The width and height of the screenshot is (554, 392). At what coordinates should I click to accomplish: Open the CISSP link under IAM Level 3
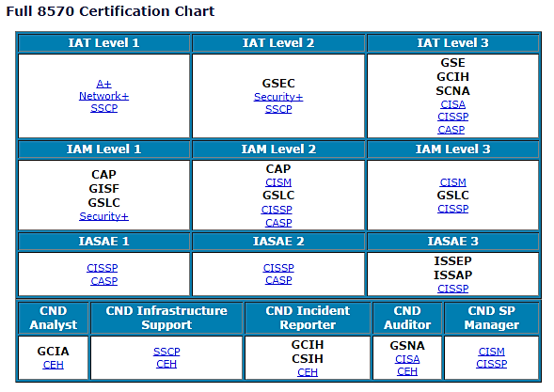(x=453, y=209)
